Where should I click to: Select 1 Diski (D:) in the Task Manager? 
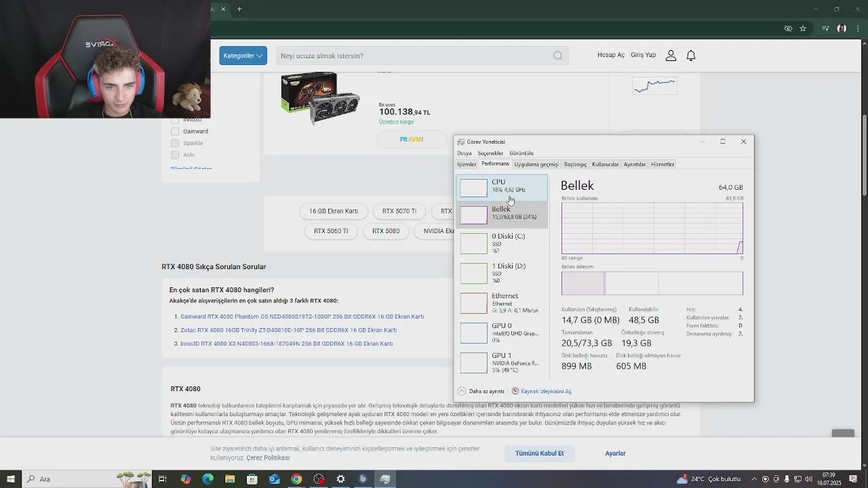click(x=502, y=273)
